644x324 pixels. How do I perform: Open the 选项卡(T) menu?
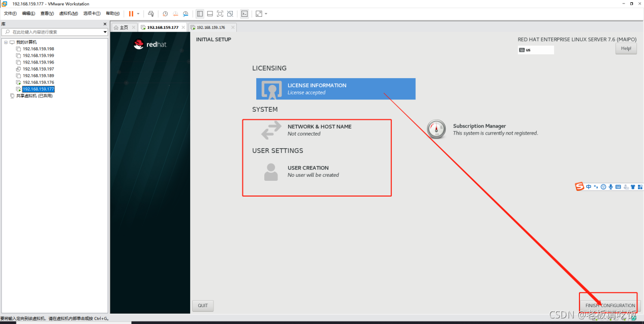(92, 13)
